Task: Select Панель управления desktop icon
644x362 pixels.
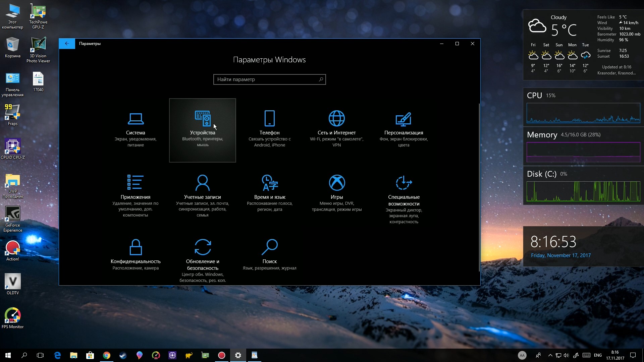Action: 12,85
